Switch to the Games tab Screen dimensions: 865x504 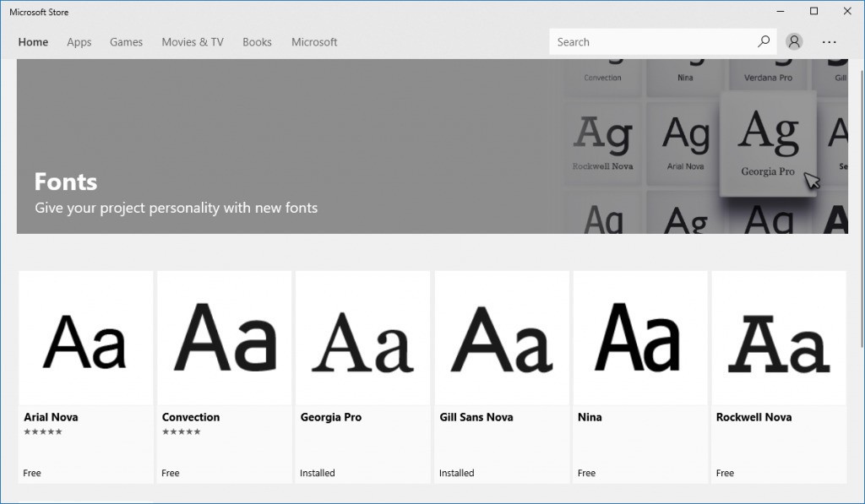tap(126, 42)
